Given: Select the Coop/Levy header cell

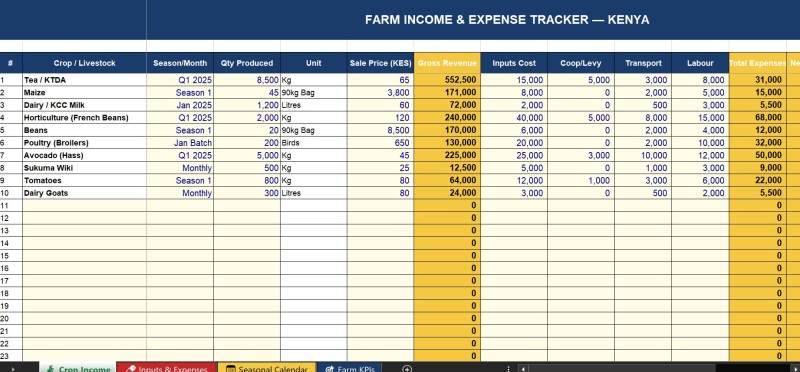Looking at the screenshot, I should click(x=581, y=63).
